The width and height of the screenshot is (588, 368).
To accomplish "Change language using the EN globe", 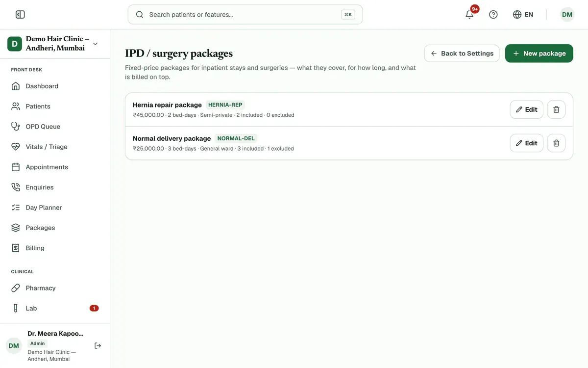I will coord(523,15).
